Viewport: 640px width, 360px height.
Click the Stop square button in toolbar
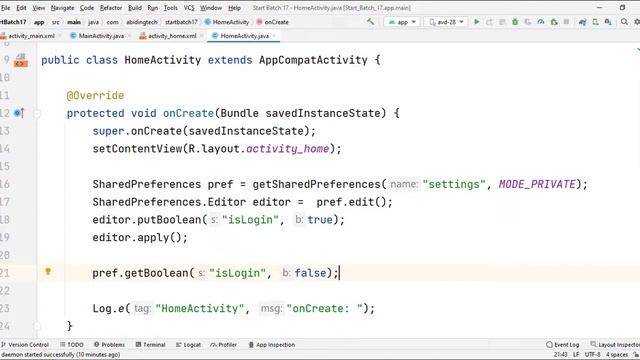pos(566,22)
